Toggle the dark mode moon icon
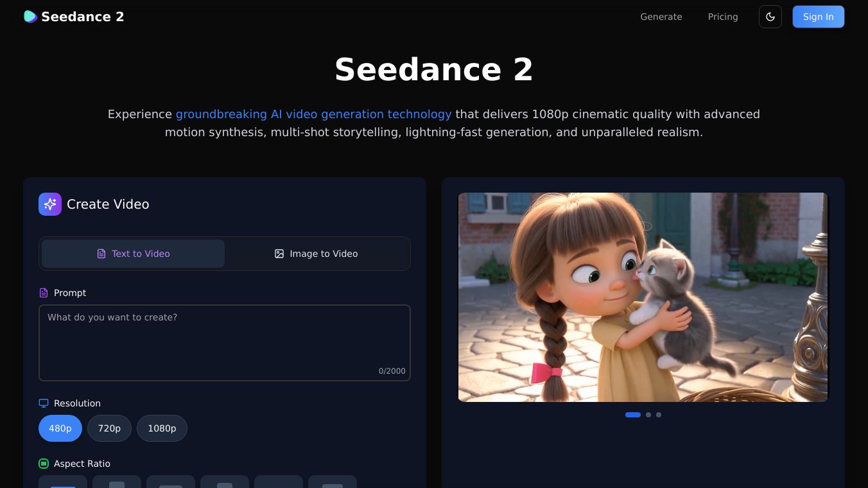 [770, 17]
